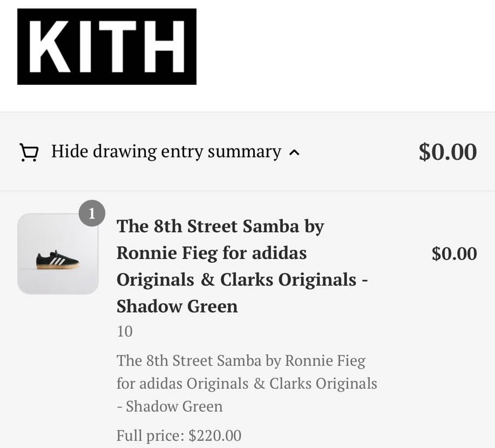The height and width of the screenshot is (448, 495).
Task: Click the item price $0.00
Action: 454,253
